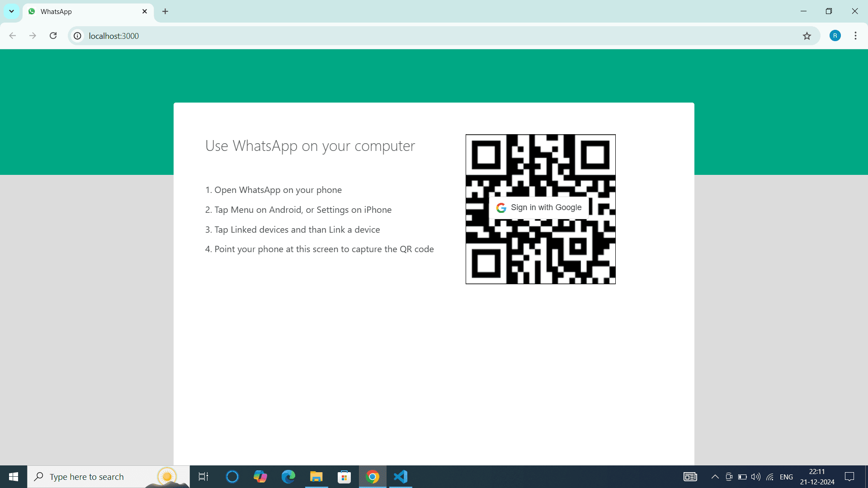Launch Cortana circle icon on taskbar

[232, 477]
